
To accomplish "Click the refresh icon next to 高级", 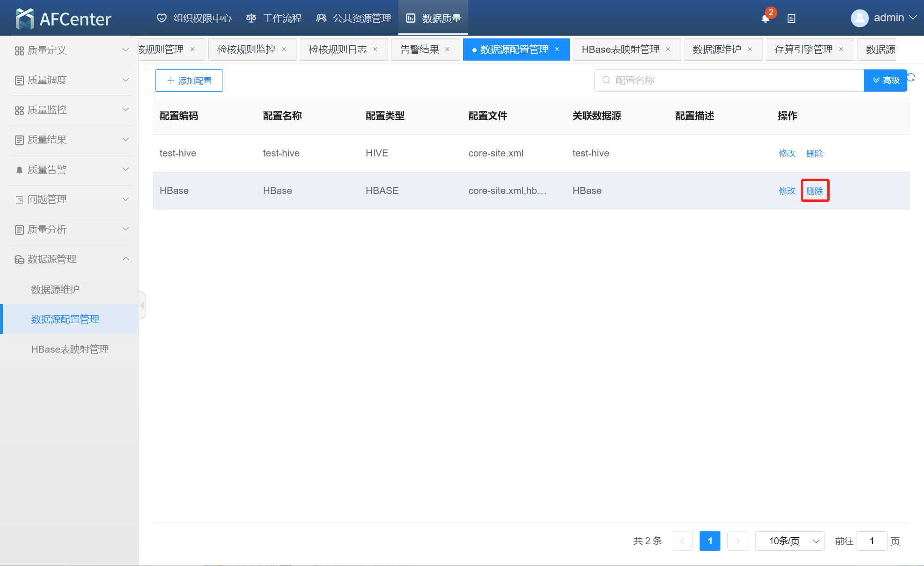I will (912, 77).
